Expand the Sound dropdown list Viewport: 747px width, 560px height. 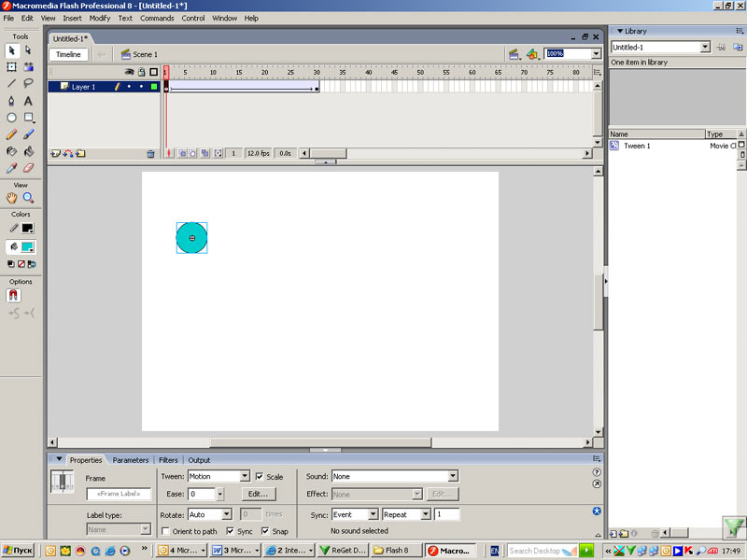click(453, 476)
